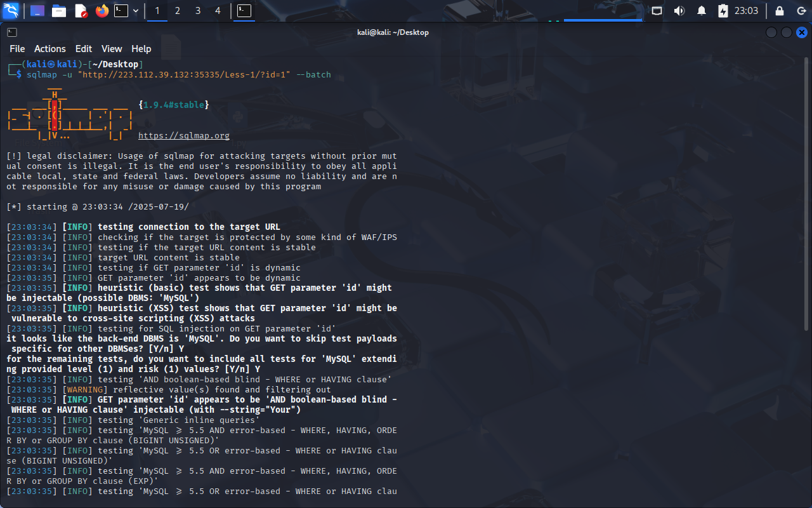Viewport: 812px width, 508px height.
Task: Click the ~/Desktop path in prompt
Action: 116,65
